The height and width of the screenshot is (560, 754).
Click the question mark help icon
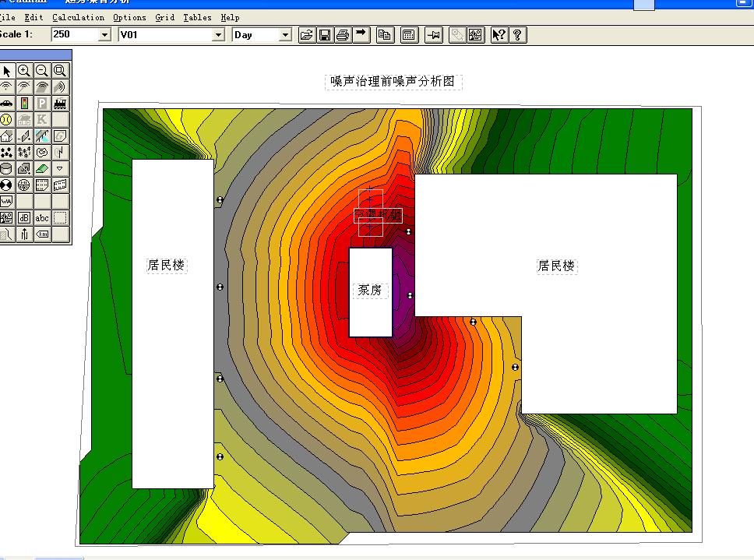(518, 35)
